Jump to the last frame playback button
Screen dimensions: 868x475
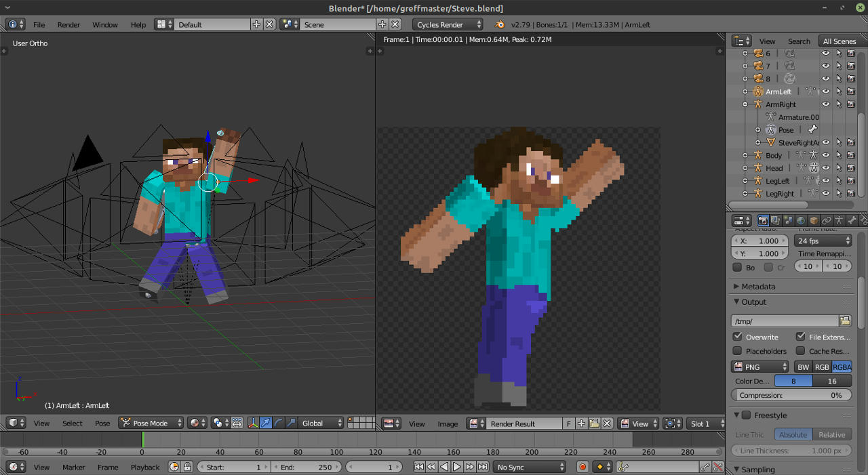pyautogui.click(x=483, y=466)
